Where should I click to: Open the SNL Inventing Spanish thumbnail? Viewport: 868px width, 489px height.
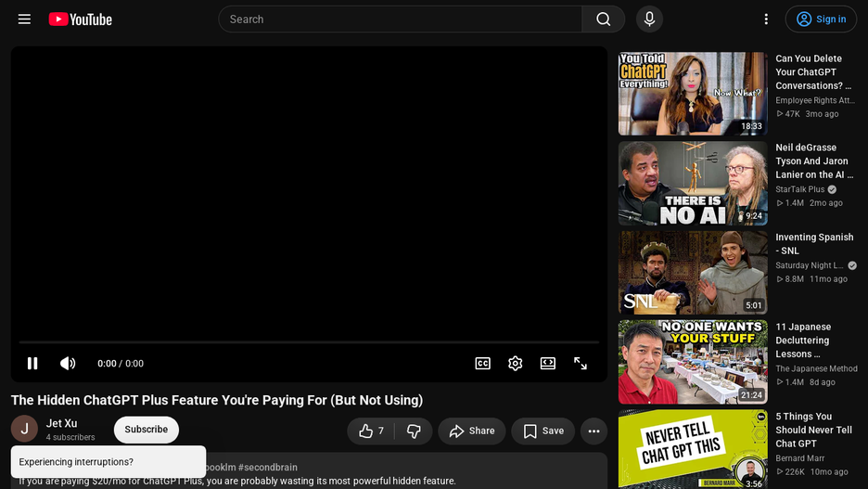(693, 273)
